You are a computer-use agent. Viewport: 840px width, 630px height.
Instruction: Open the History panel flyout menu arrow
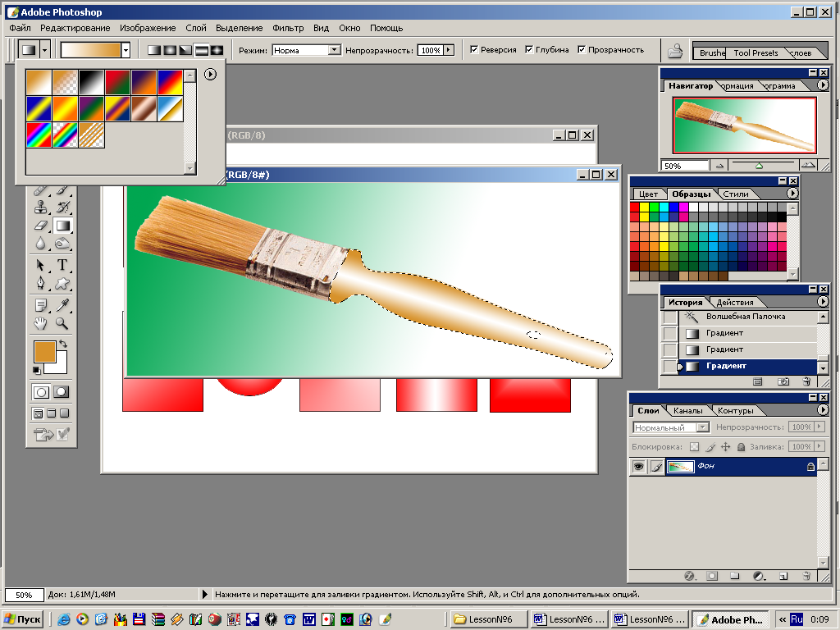tap(823, 302)
